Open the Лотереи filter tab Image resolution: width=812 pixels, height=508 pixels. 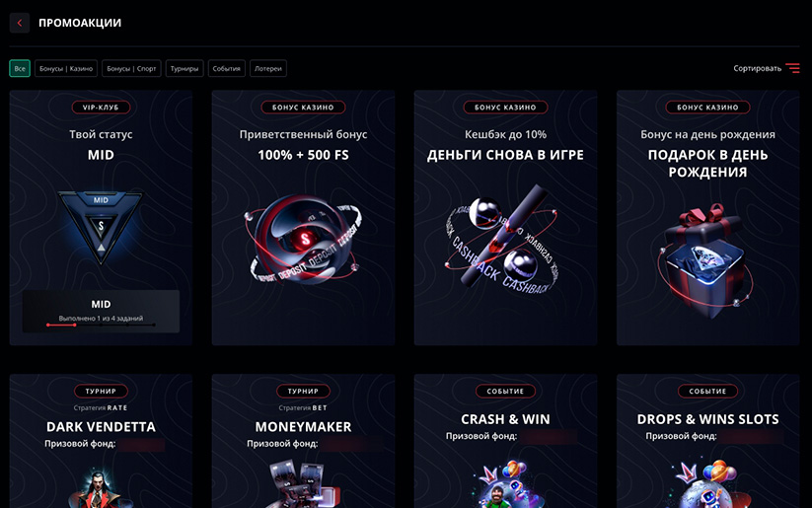click(267, 68)
